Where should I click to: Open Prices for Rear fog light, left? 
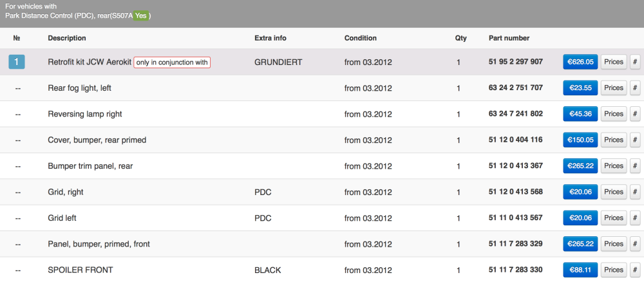pos(614,88)
